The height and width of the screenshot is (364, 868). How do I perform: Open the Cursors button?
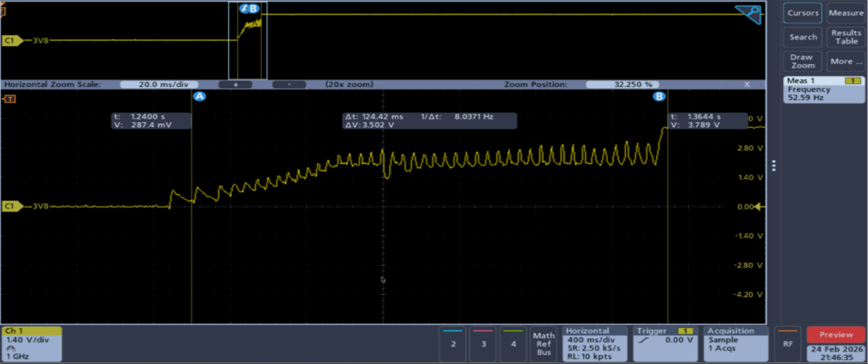802,13
